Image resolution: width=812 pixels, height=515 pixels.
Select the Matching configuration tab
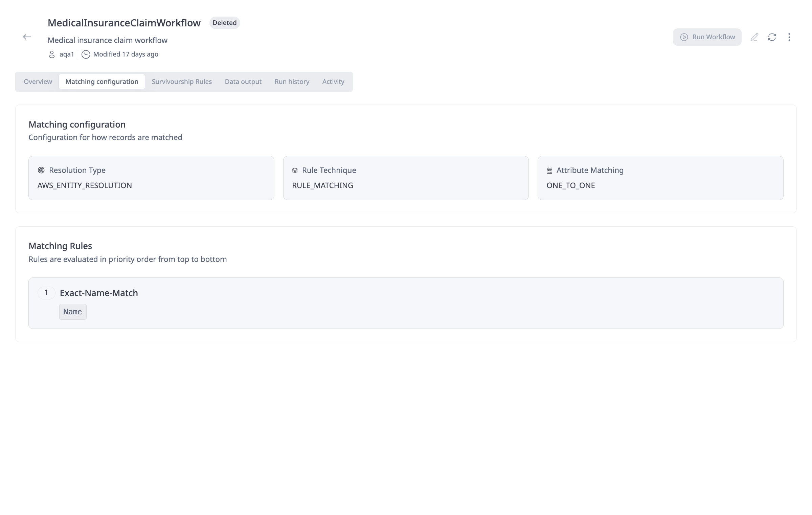pos(102,82)
